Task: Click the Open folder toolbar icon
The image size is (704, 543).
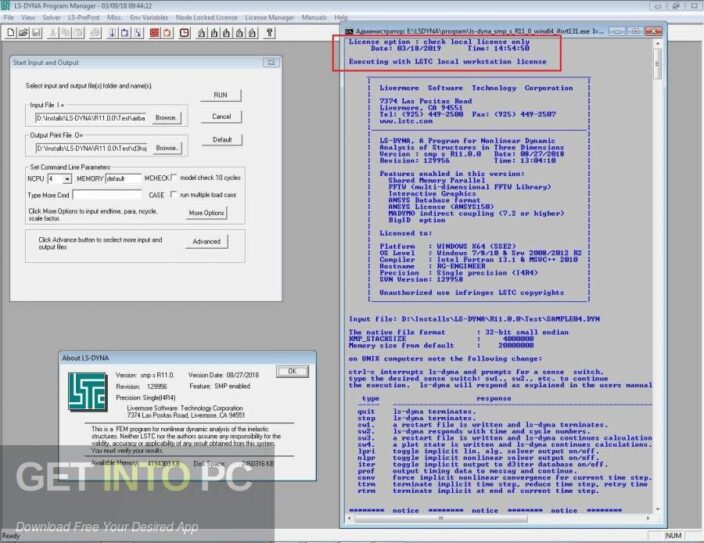Action: tap(23, 32)
